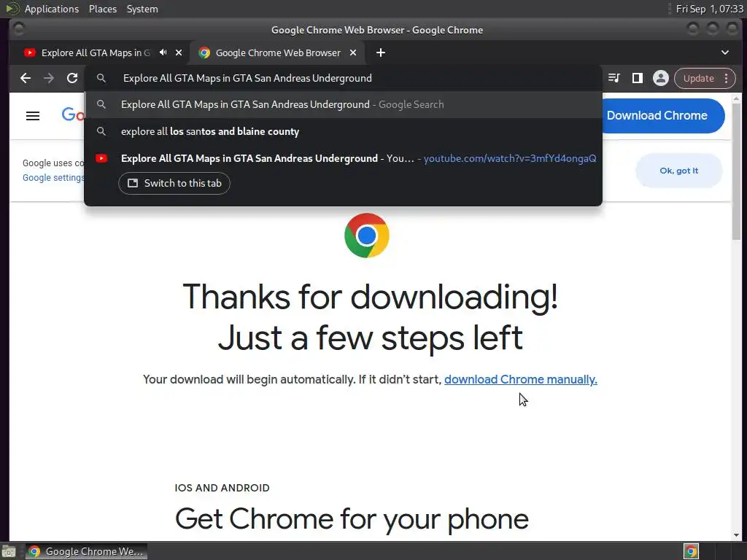Click the show desktop icon in the bottom panel
The width and height of the screenshot is (747, 560).
pyautogui.click(x=9, y=551)
